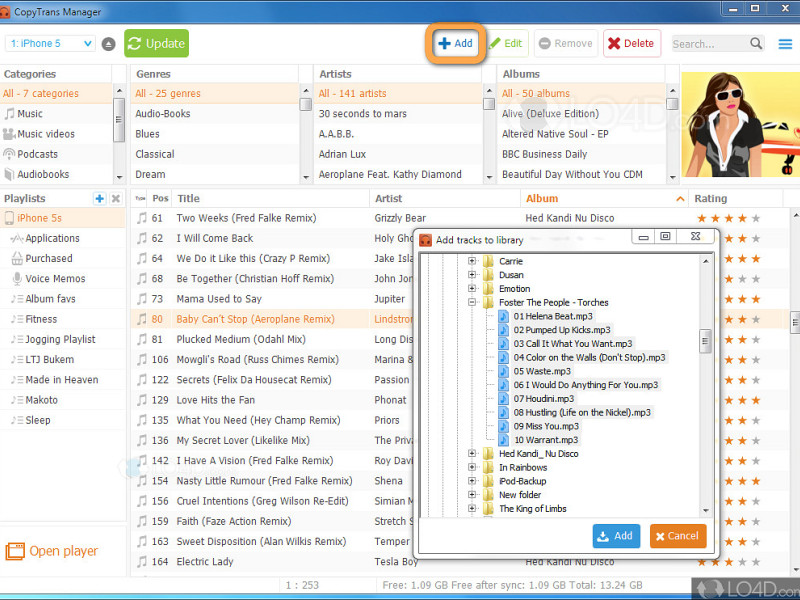Click the eject device icon
Screen dimensions: 800x600
point(108,44)
